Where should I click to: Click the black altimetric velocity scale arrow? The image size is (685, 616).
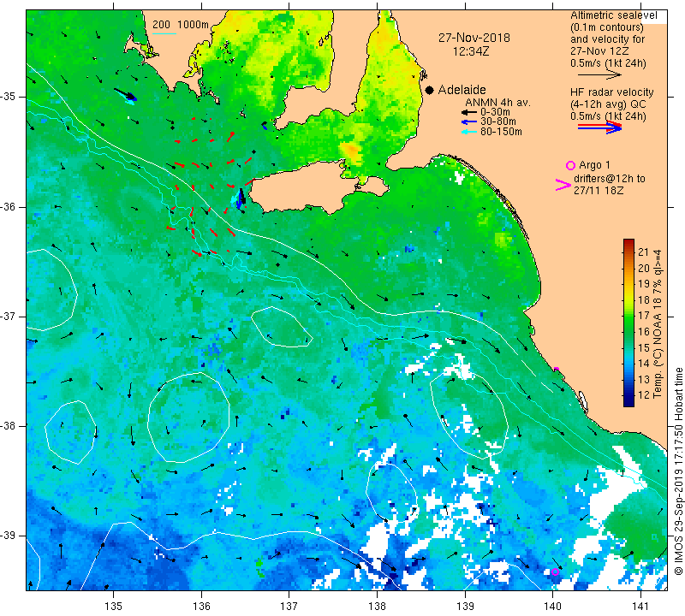pos(599,74)
